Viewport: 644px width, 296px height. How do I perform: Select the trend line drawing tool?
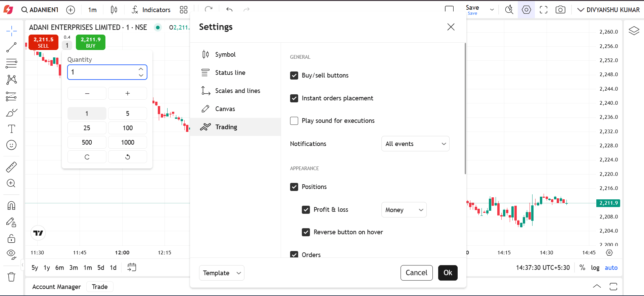click(11, 47)
